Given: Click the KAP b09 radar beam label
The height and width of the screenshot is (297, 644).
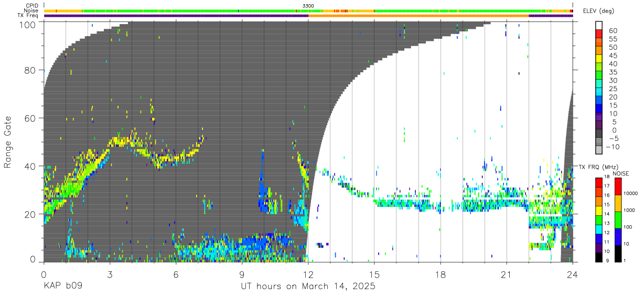Looking at the screenshot, I should click(x=63, y=287).
